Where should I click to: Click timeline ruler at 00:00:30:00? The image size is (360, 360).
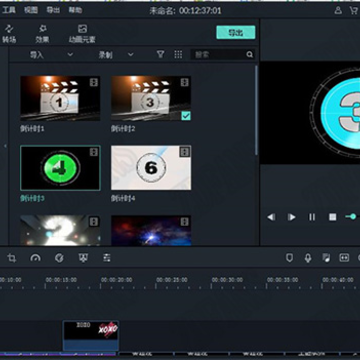coord(227,280)
